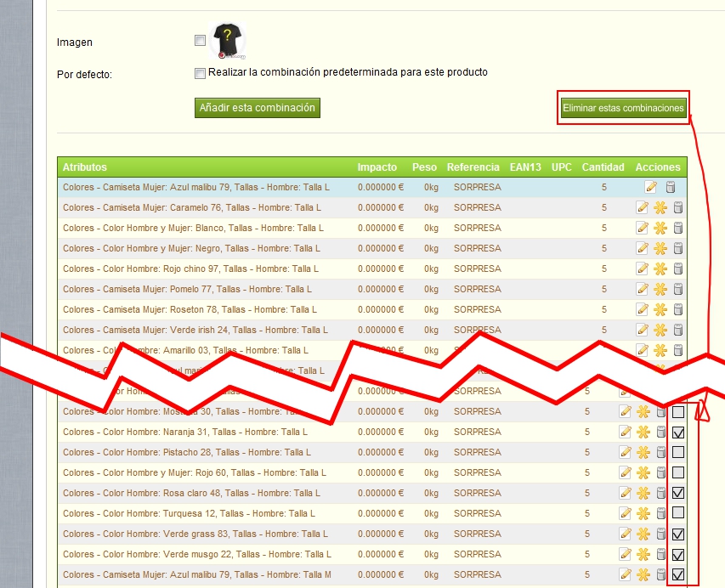Select the Azul malibu 79 Talla M row text
Viewport: 725px width, 588px height.
[197, 574]
